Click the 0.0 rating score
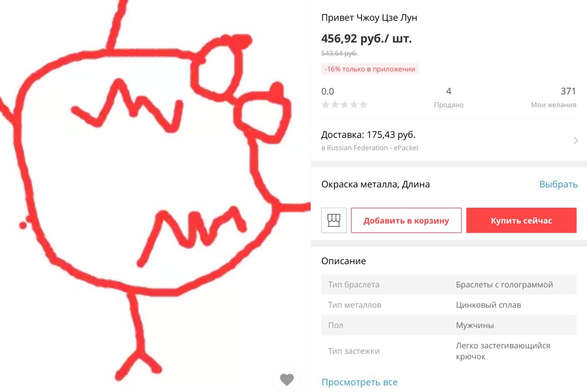 click(x=328, y=91)
